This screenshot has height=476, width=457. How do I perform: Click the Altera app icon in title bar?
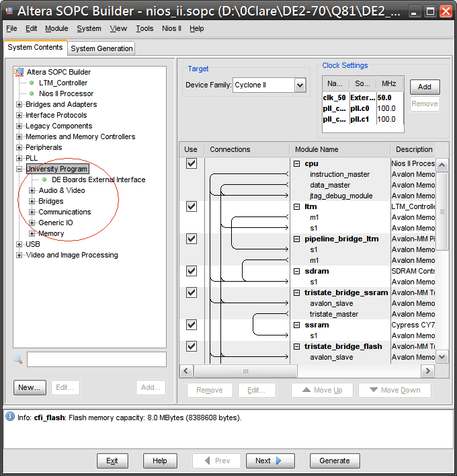pos(9,11)
